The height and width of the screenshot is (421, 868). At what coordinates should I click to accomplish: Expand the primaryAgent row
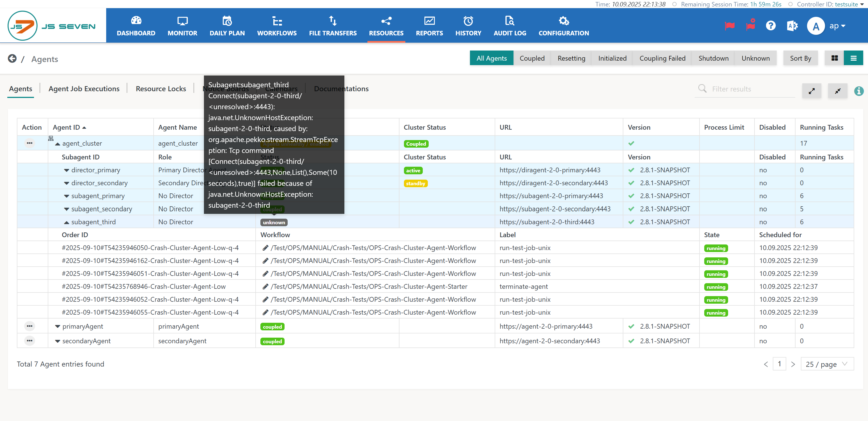(58, 326)
